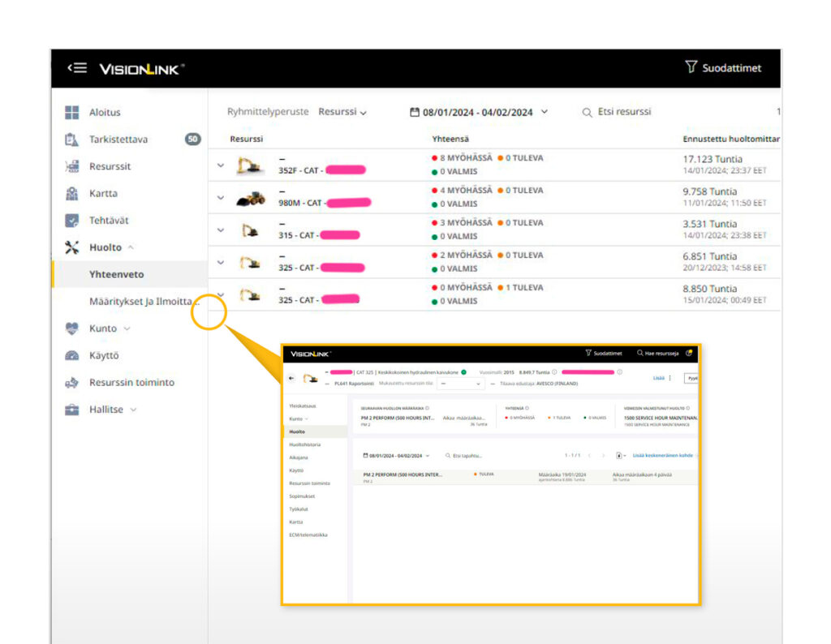Screen dimensions: 831x644
Task: Expand the 980M - CAT resource row
Action: (220, 197)
